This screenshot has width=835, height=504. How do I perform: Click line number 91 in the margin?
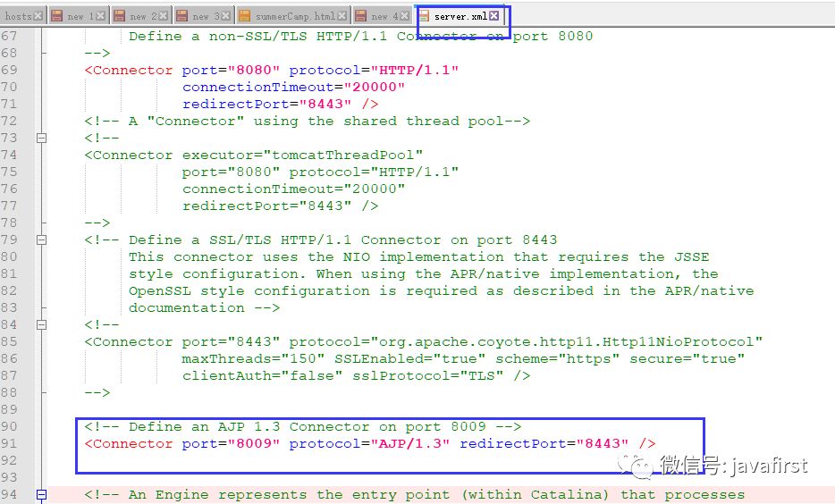pyautogui.click(x=9, y=443)
